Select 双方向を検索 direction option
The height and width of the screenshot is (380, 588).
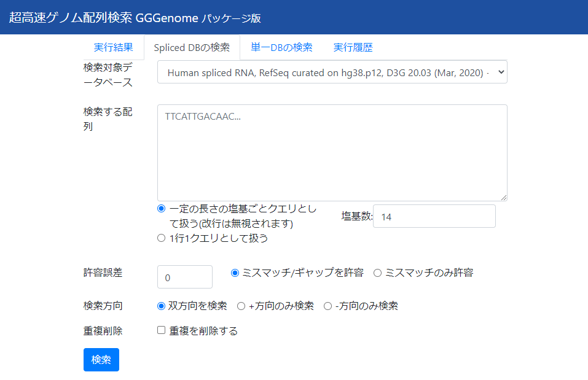pyautogui.click(x=161, y=306)
